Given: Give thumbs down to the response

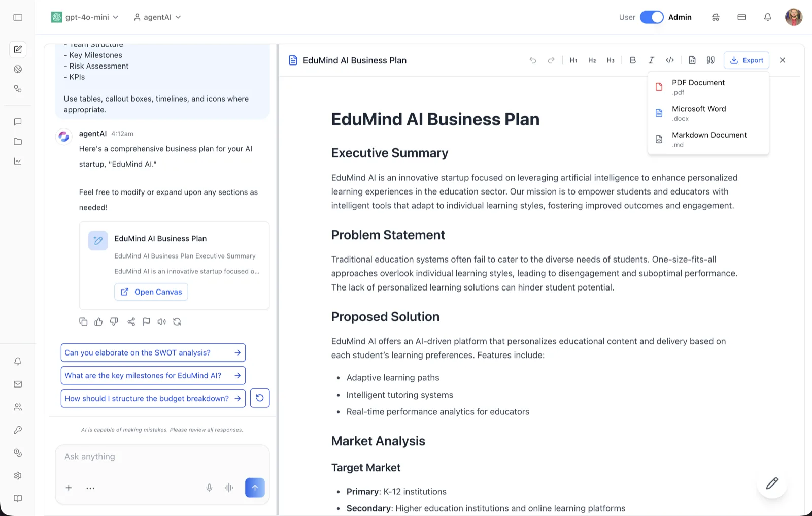Looking at the screenshot, I should (114, 322).
